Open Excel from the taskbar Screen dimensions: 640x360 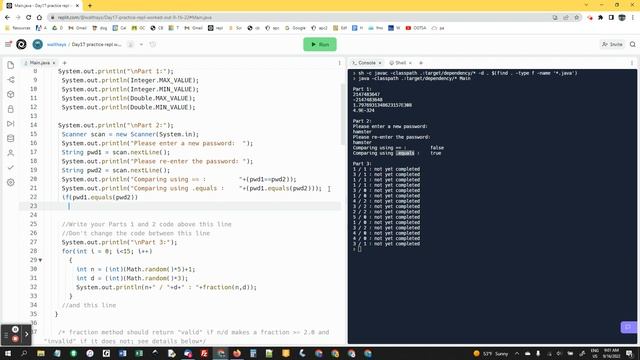139,353
